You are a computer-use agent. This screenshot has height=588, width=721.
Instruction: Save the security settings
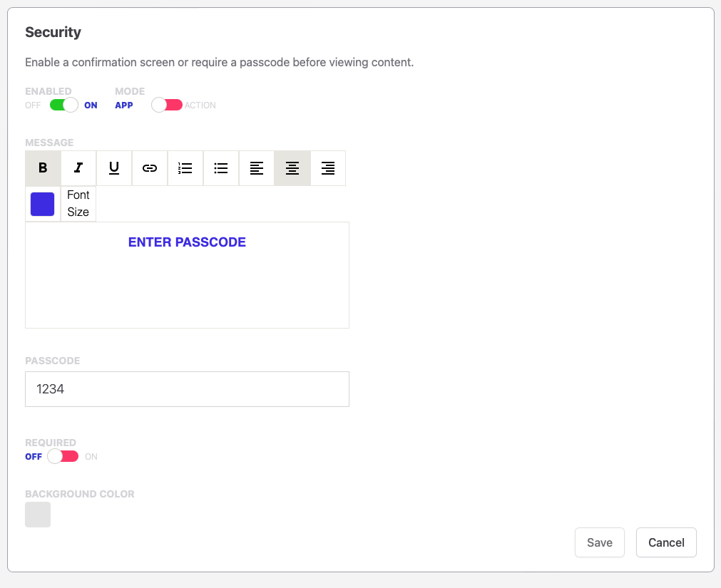[x=599, y=542]
